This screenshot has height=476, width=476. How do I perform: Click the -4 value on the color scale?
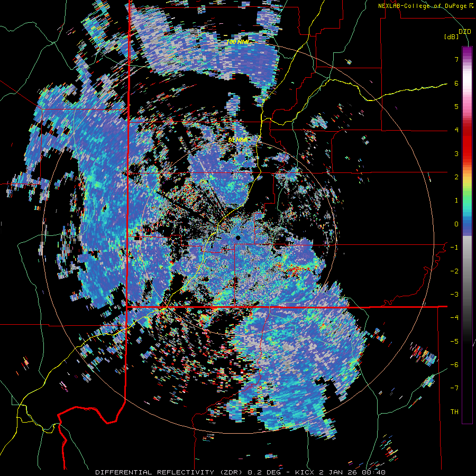pos(454,318)
